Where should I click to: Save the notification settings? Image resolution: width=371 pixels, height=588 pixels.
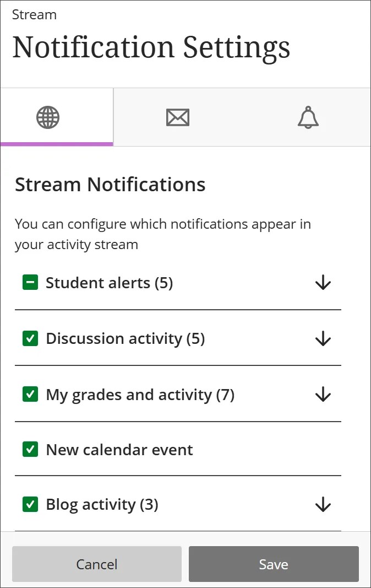click(x=274, y=564)
